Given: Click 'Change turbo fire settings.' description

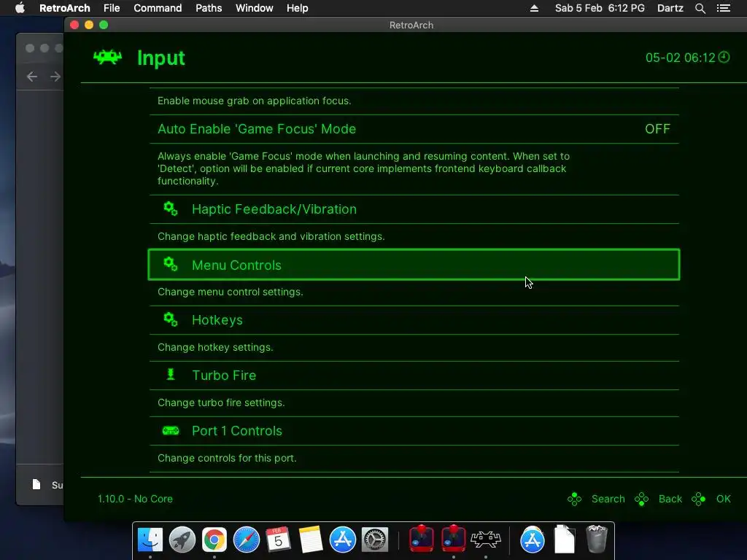Looking at the screenshot, I should pyautogui.click(x=221, y=402).
